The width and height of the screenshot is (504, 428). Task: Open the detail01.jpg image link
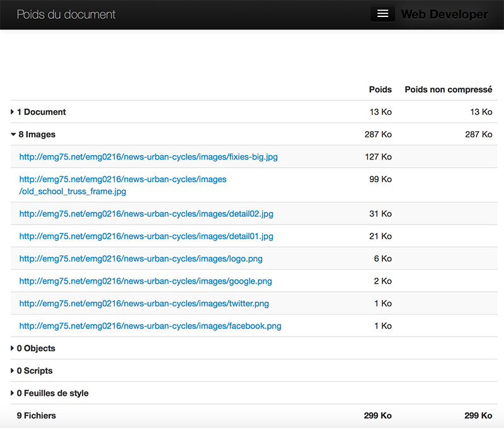[x=146, y=236]
